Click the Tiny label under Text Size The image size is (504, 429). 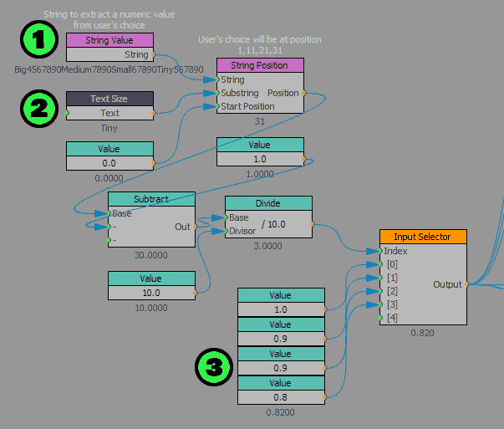109,128
